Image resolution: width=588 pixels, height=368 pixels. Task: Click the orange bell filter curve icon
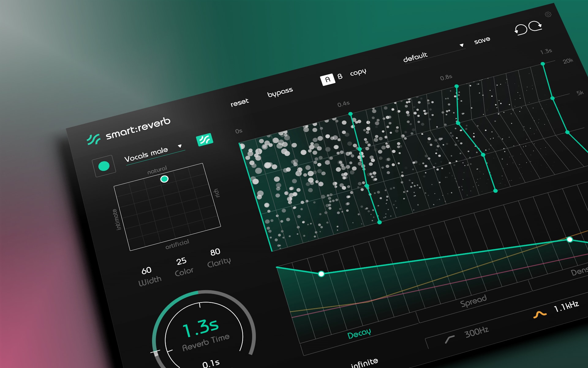pyautogui.click(x=540, y=314)
